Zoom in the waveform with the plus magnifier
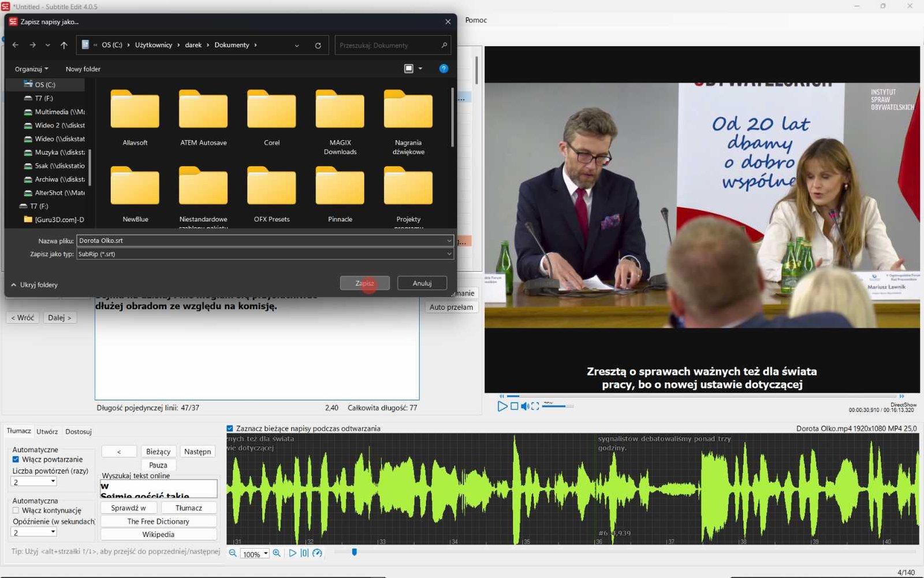924x578 pixels. click(277, 553)
